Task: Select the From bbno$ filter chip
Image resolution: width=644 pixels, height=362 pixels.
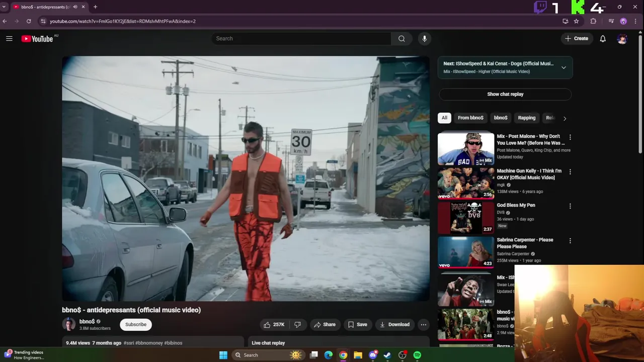Action: pyautogui.click(x=470, y=118)
